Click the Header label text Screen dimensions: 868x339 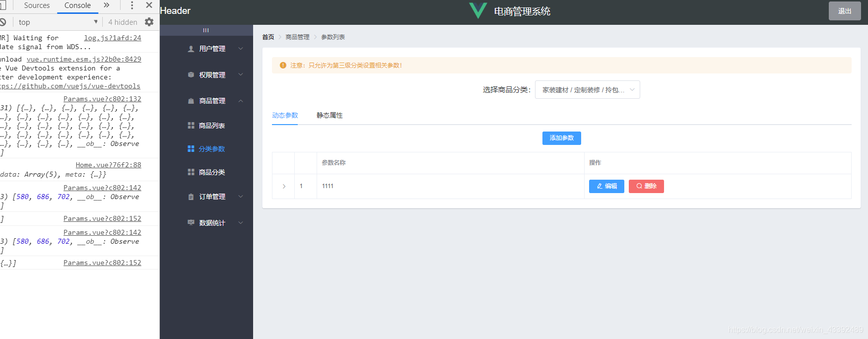[x=175, y=10]
